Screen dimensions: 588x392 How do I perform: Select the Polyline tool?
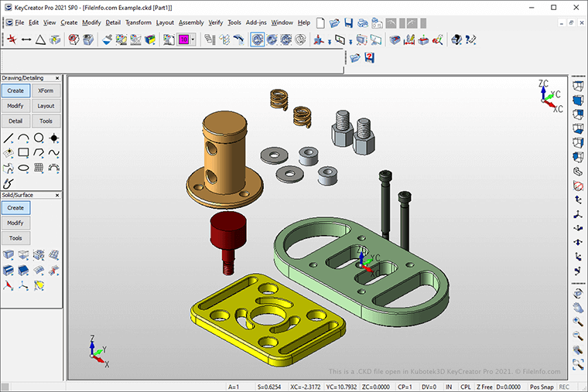coord(39,153)
